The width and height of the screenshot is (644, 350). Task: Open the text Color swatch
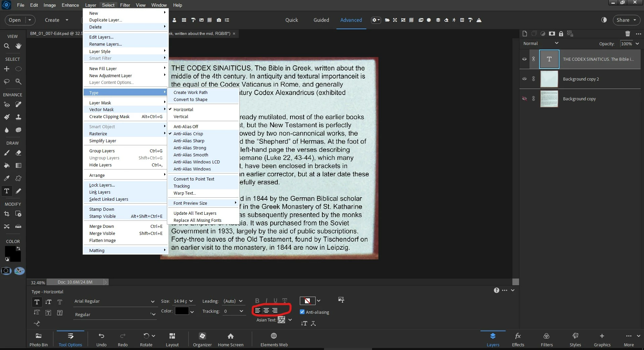coord(182,311)
